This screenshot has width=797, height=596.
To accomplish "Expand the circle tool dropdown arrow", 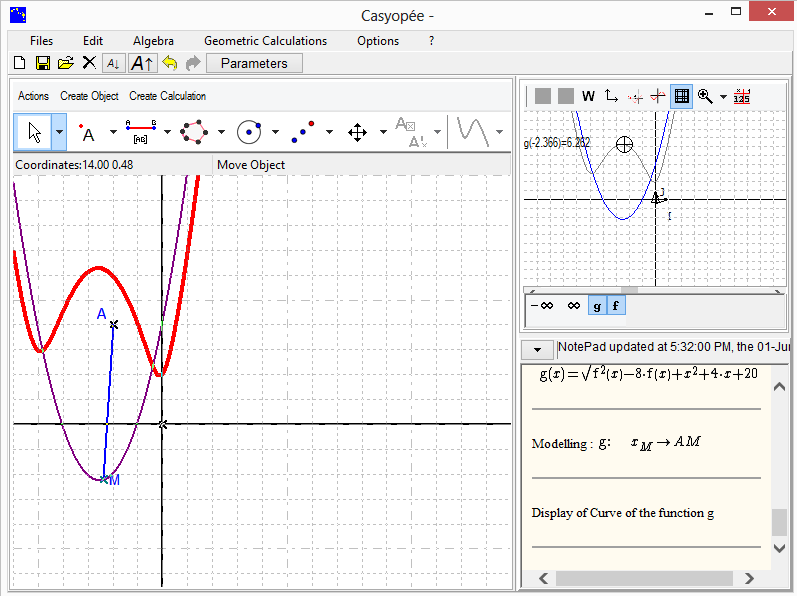I will 275,132.
